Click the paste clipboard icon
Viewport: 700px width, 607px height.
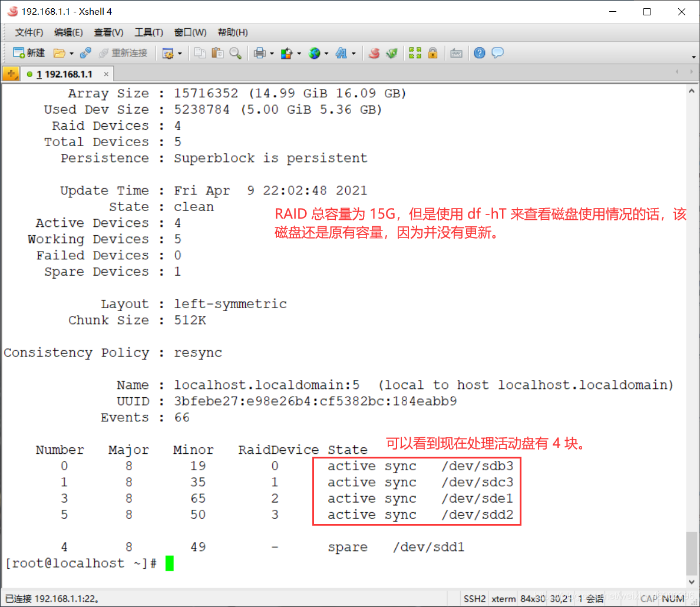(x=217, y=53)
